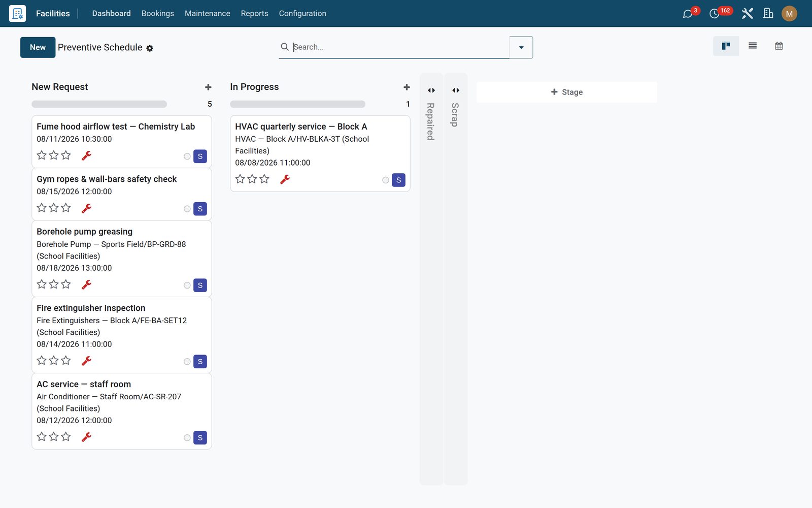Image resolution: width=812 pixels, height=508 pixels.
Task: Open the Reports menu
Action: tap(254, 13)
